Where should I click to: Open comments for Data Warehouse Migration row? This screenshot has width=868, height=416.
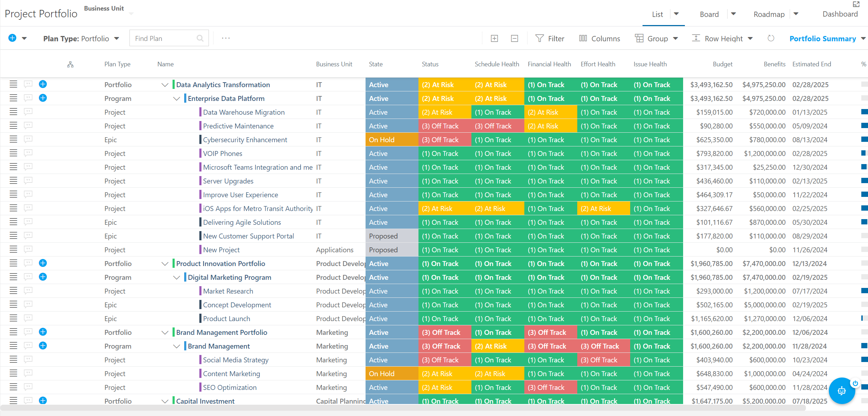(28, 112)
